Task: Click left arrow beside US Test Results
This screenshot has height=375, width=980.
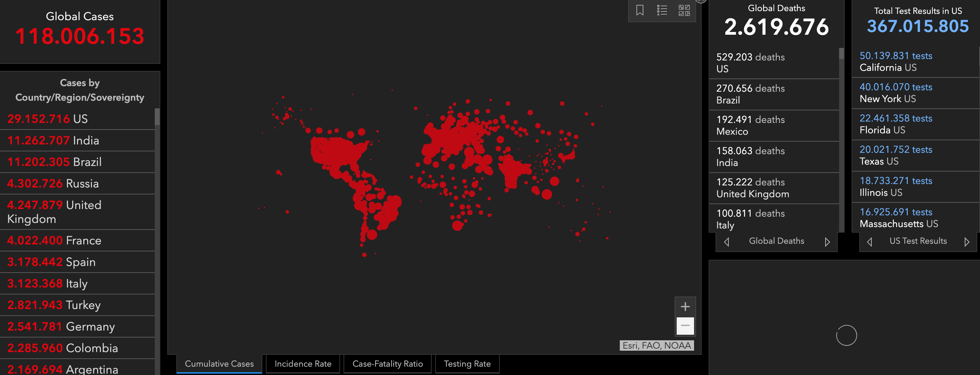Action: [x=869, y=242]
